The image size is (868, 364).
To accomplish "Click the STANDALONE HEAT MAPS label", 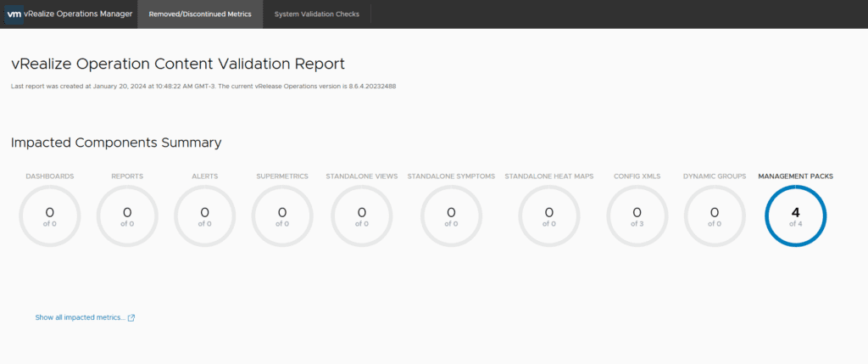I will click(x=549, y=176).
